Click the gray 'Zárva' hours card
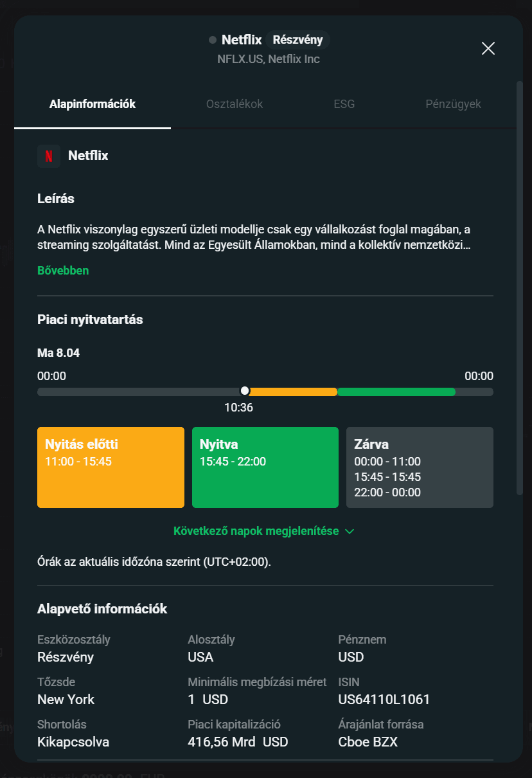This screenshot has height=778, width=532. 420,467
